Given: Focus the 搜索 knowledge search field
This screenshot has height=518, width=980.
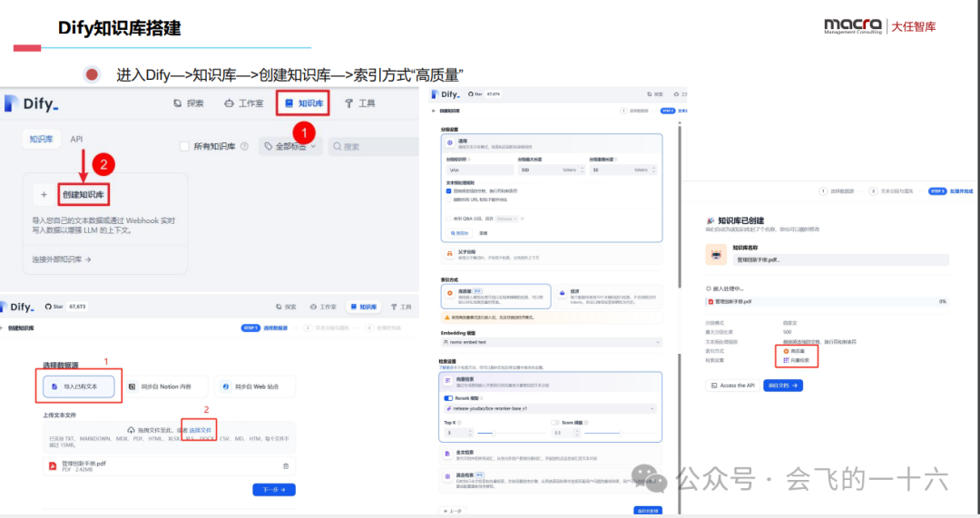Looking at the screenshot, I should [x=374, y=146].
